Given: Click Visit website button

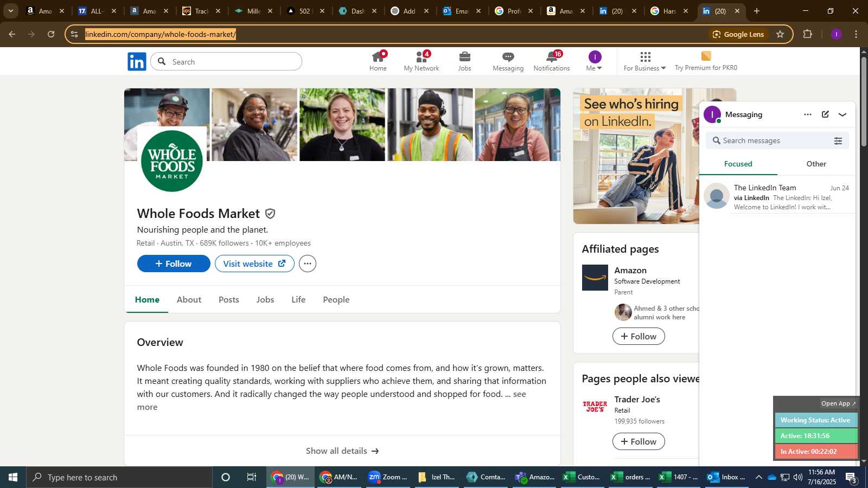Looking at the screenshot, I should click(254, 264).
